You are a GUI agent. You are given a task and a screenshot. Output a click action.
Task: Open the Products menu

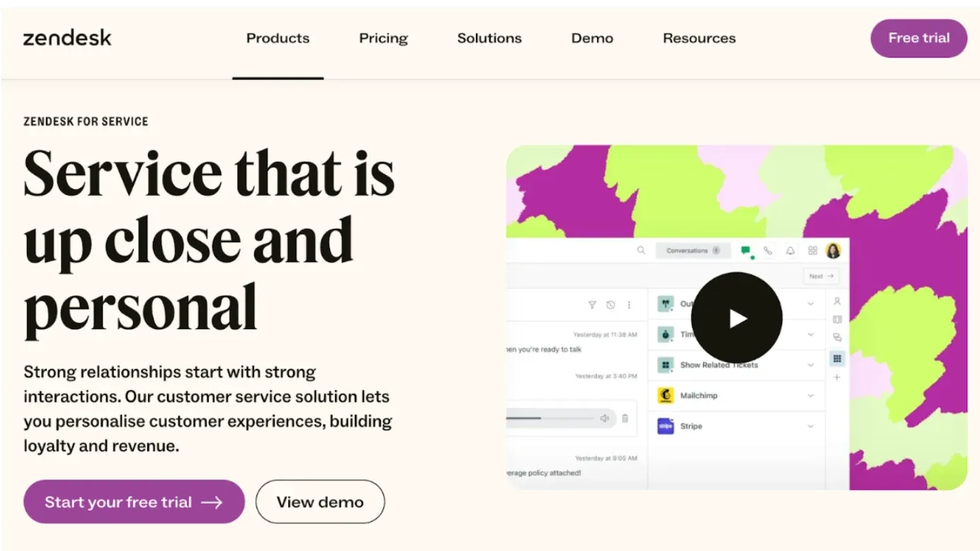(278, 38)
